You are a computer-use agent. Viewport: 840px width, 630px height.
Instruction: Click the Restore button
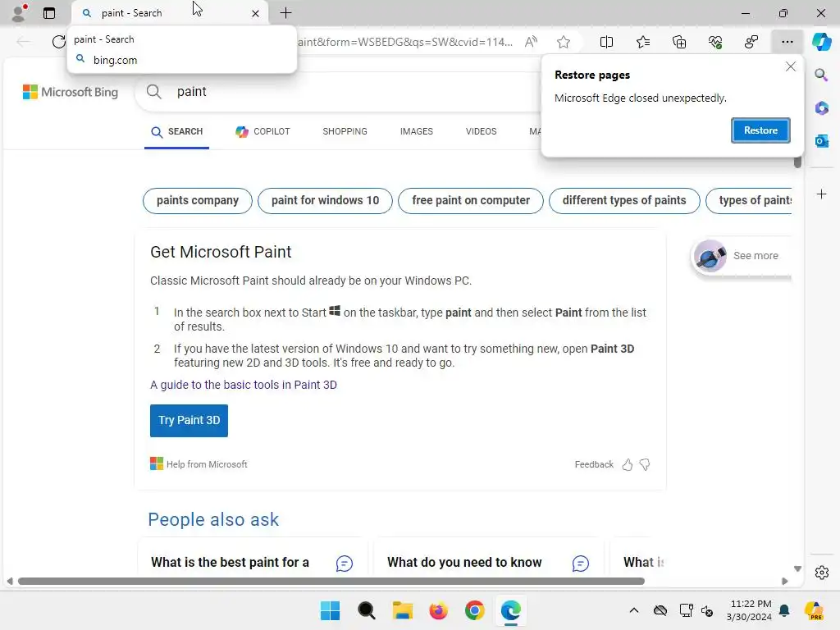760,130
